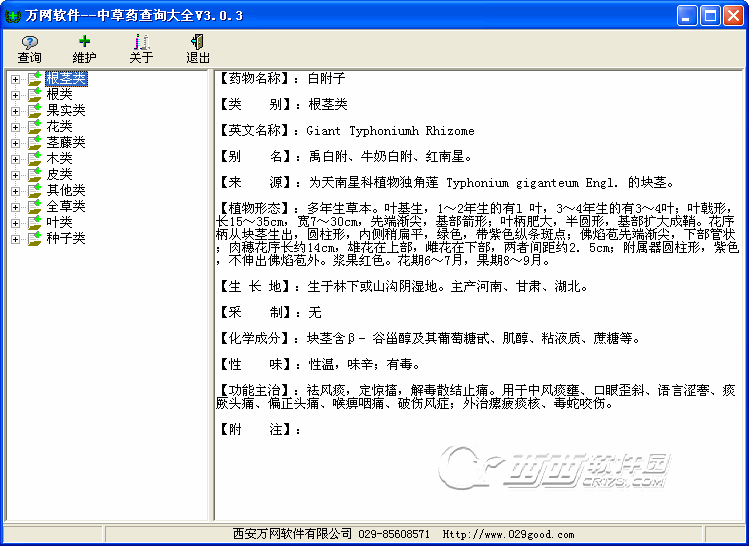The image size is (749, 546).
Task: Click 西安万网软件有限公司 in the status bar
Action: click(x=292, y=534)
